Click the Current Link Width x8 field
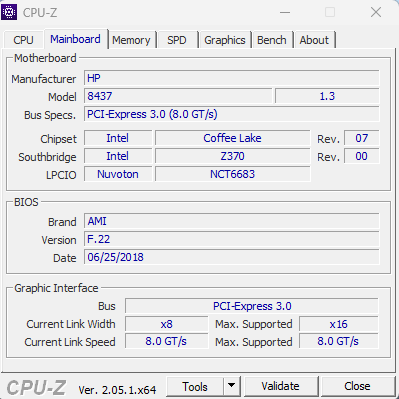Screen dimensions: 399x399 (x=167, y=324)
